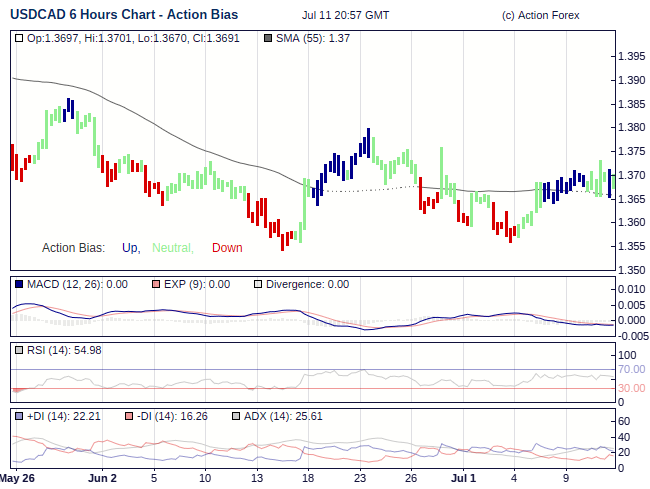
Task: Select the 'Up' action bias label
Action: 130,248
